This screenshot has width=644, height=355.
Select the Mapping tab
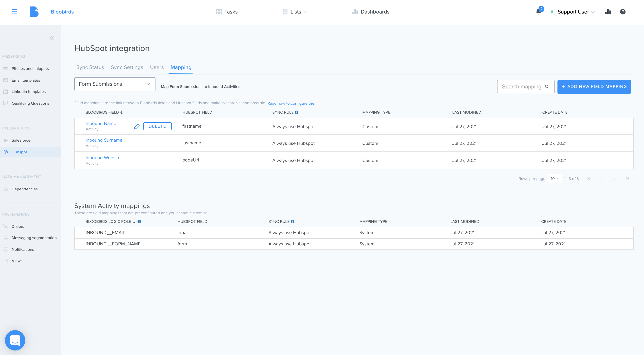[x=181, y=67]
